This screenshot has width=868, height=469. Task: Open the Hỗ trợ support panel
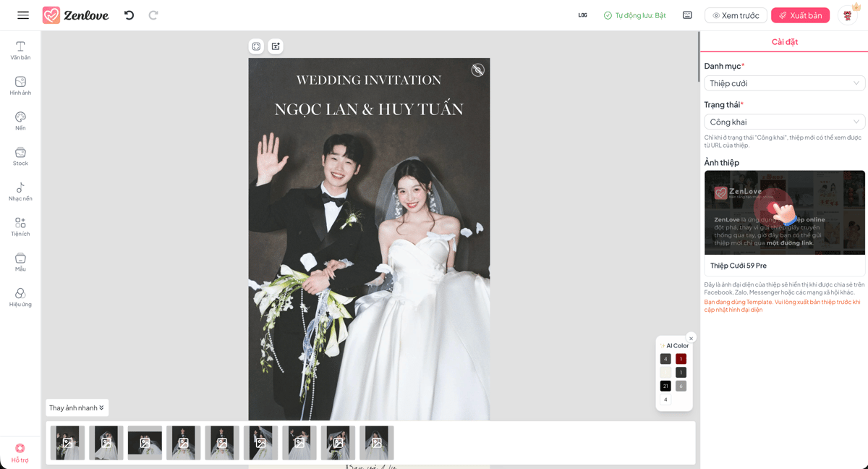(20, 451)
